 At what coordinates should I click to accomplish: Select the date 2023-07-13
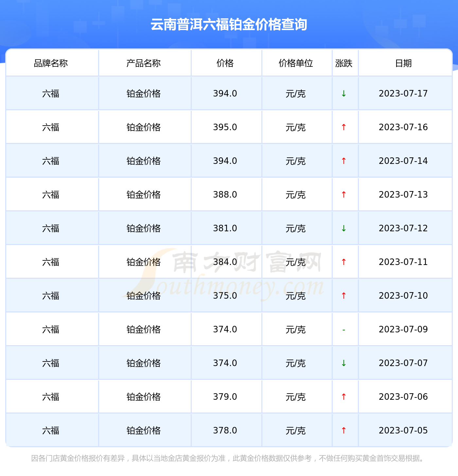coord(403,195)
